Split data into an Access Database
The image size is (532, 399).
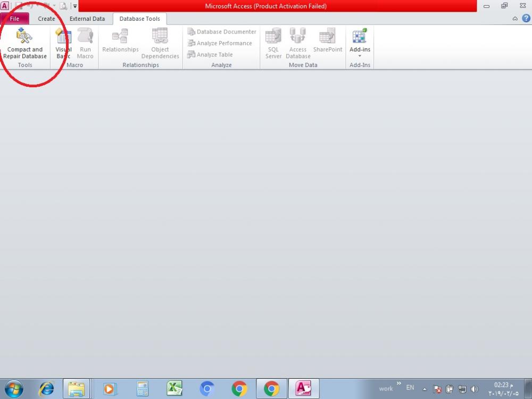[x=298, y=44]
